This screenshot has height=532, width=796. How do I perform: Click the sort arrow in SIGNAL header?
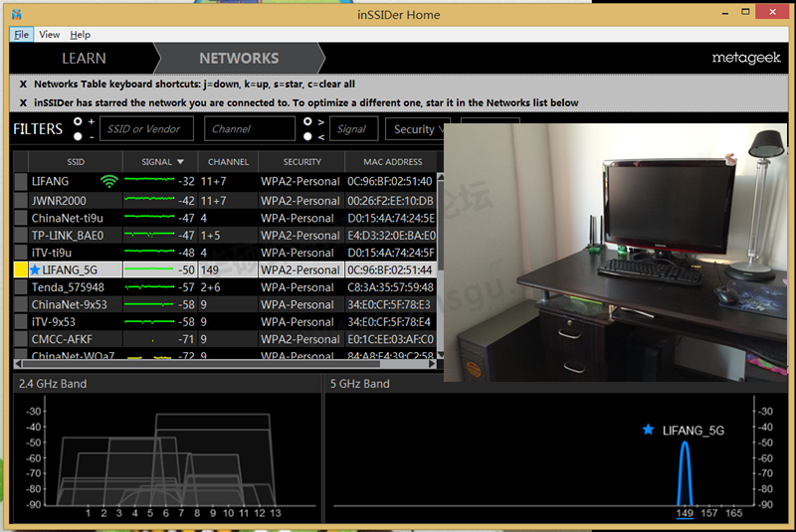point(180,162)
